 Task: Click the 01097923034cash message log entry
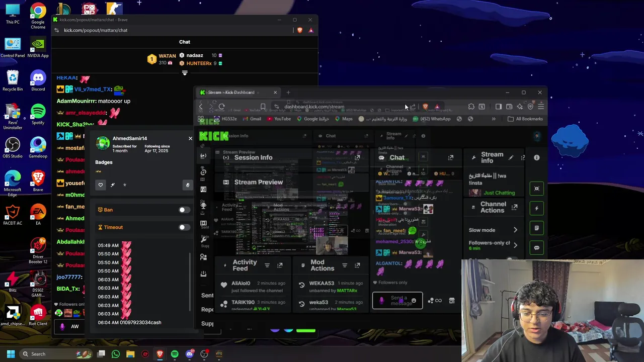pos(130,322)
